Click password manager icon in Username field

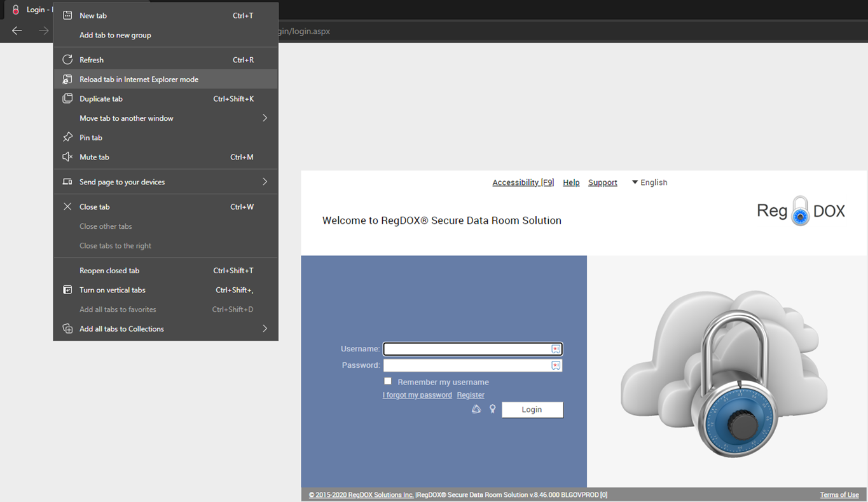click(x=556, y=349)
